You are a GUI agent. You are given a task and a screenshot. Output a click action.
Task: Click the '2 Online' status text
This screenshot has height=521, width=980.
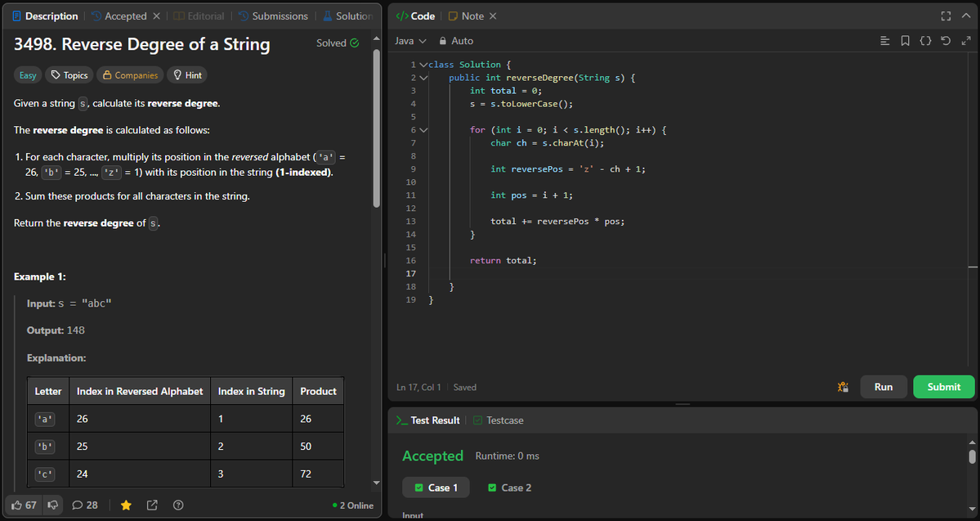353,505
